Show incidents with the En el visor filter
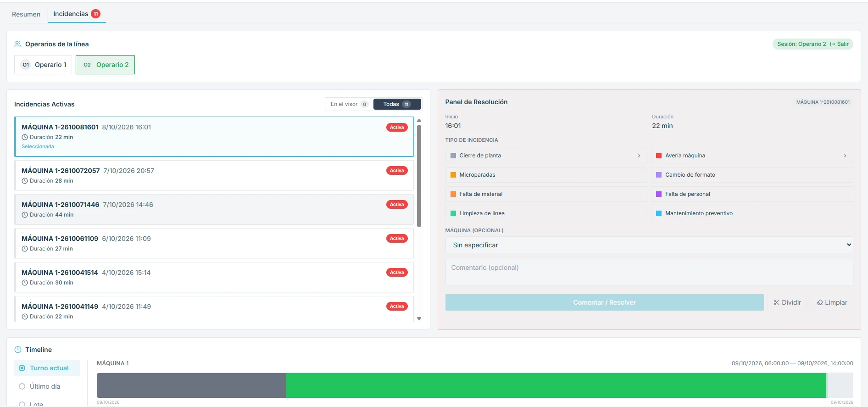Viewport: 868px width, 407px height. [x=349, y=104]
